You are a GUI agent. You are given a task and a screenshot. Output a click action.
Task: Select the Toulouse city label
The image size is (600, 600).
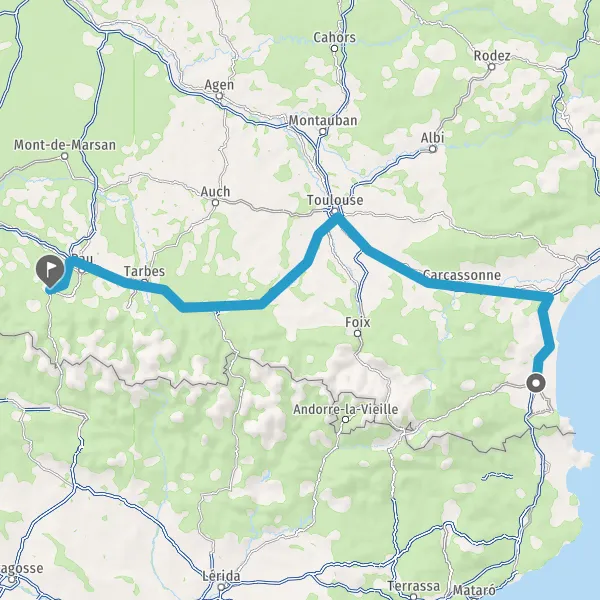pyautogui.click(x=335, y=200)
